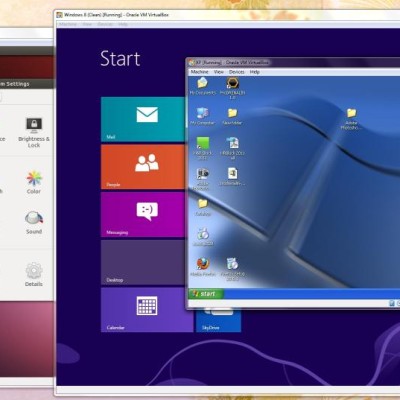Open View menu in XP VirtualBox window
This screenshot has width=400, height=400.
tap(219, 72)
